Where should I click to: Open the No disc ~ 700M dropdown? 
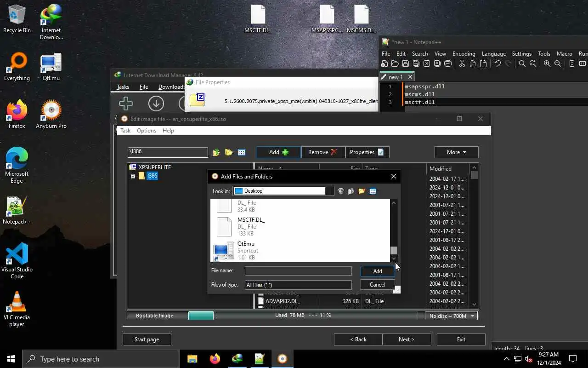(451, 316)
